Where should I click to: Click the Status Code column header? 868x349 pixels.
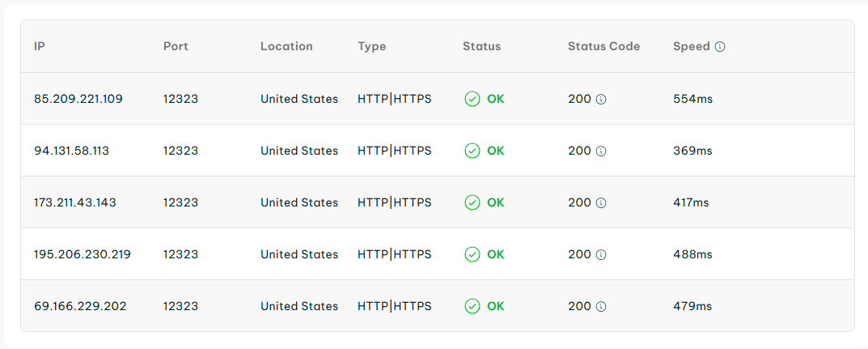pyautogui.click(x=604, y=46)
